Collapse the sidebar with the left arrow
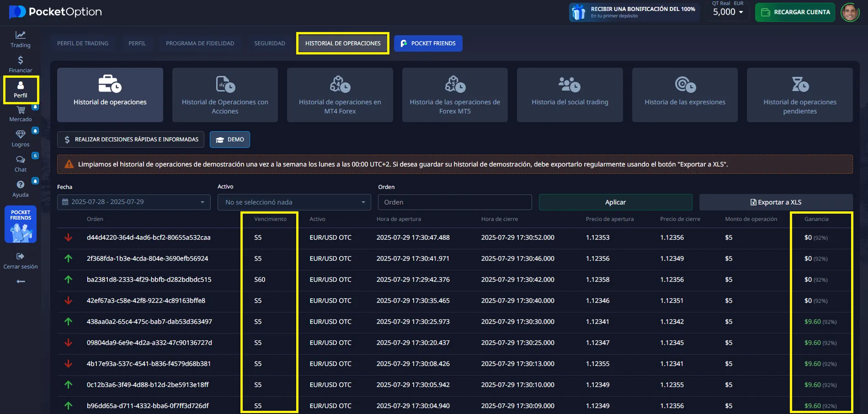 click(21, 281)
